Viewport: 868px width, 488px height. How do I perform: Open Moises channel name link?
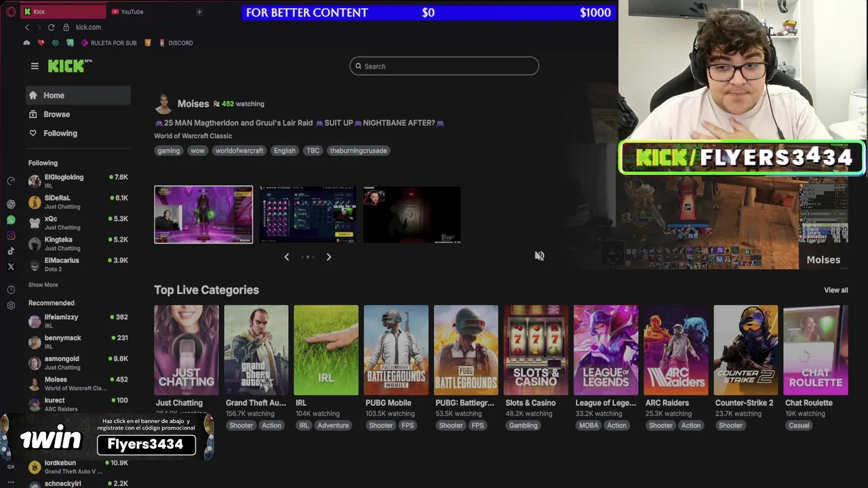point(193,104)
